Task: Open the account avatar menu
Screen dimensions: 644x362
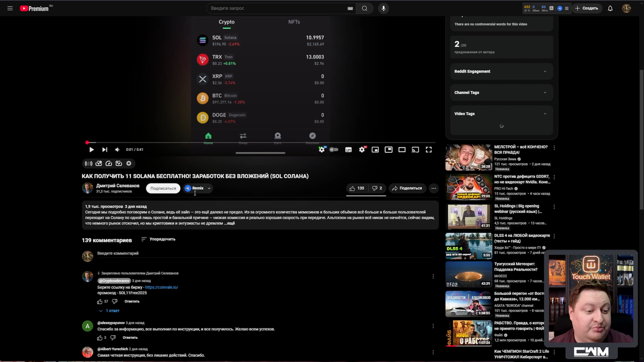Action: point(626,8)
